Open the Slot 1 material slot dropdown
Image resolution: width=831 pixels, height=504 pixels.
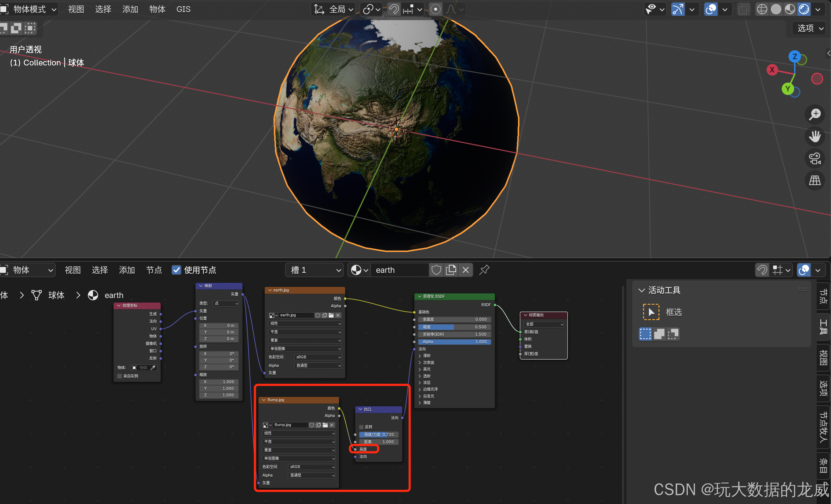click(x=315, y=270)
